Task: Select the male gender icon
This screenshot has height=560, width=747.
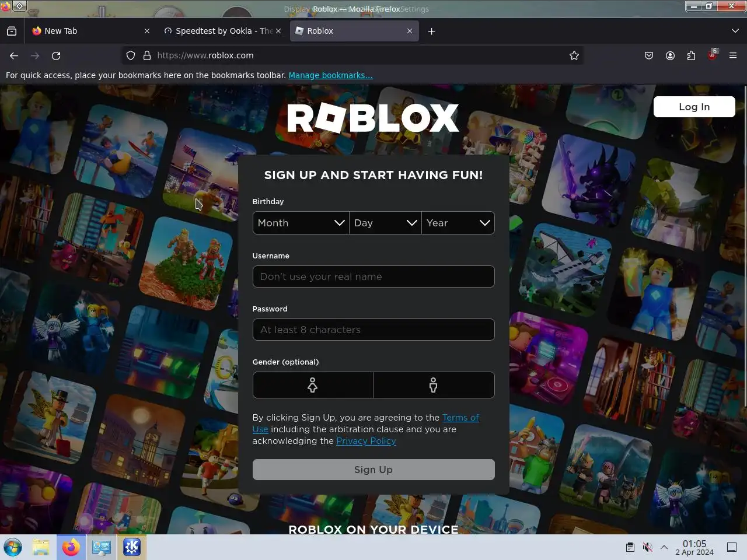Action: pyautogui.click(x=434, y=385)
